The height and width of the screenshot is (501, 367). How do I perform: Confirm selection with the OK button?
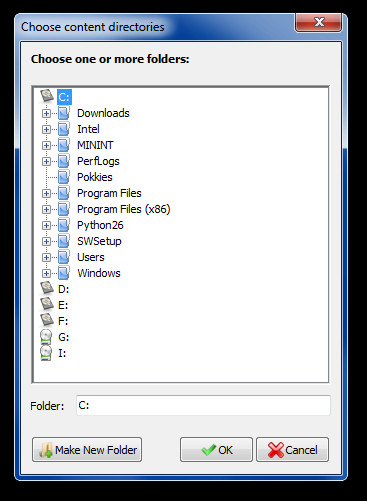coord(216,450)
